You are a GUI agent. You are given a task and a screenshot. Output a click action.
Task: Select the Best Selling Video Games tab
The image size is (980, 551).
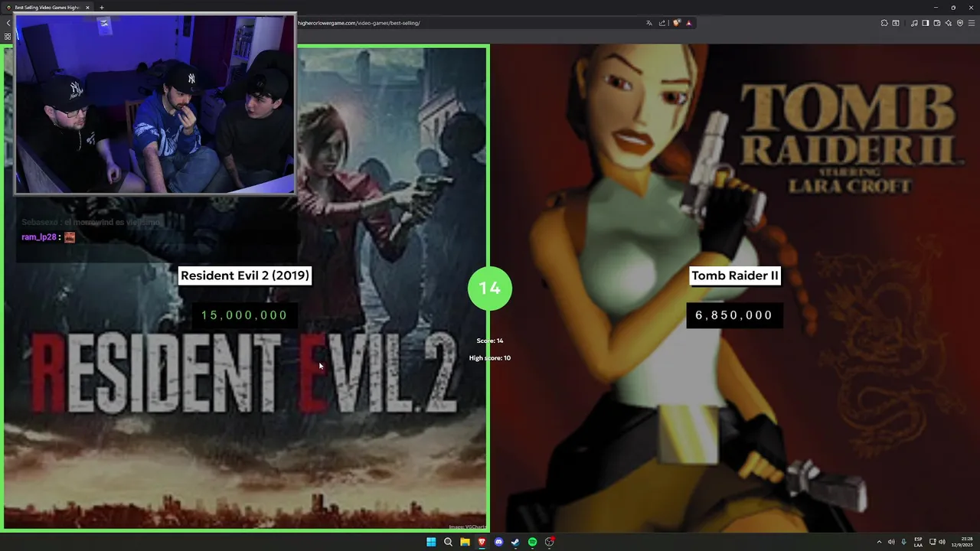[x=47, y=8]
